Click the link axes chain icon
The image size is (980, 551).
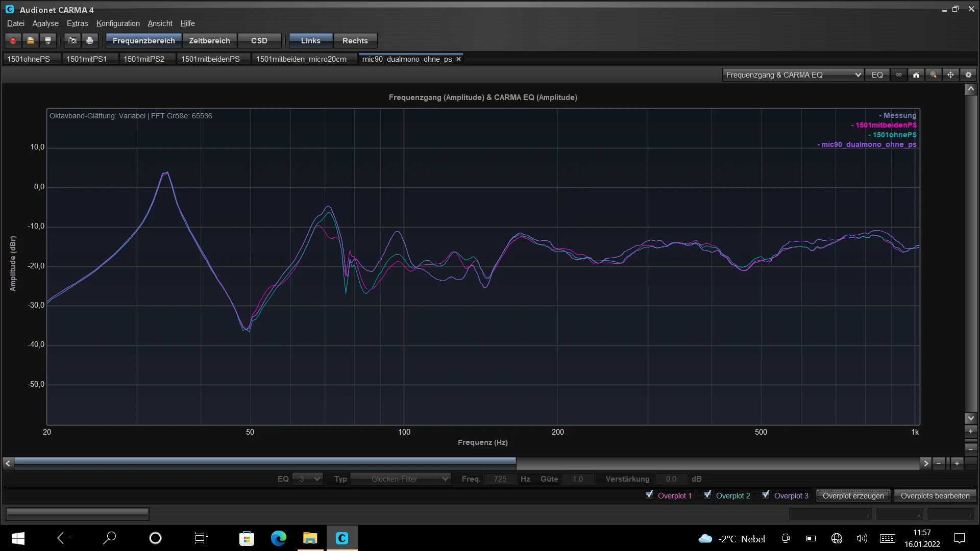point(899,75)
